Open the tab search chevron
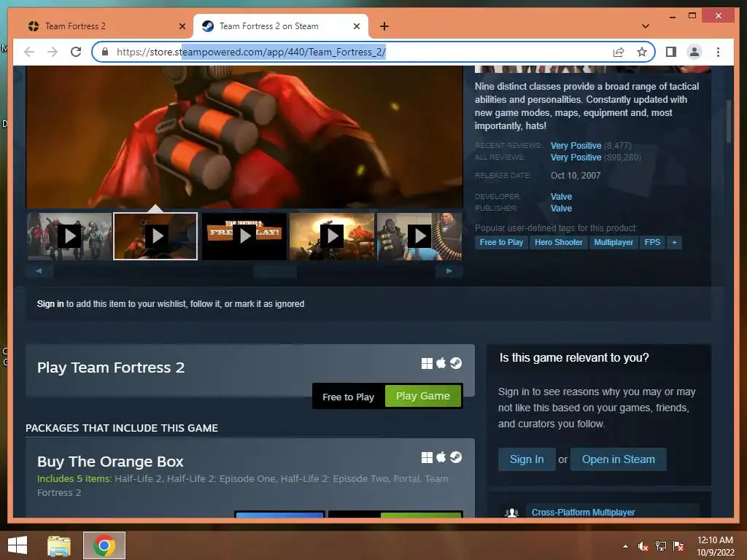Viewport: 747px width, 560px height. click(646, 26)
